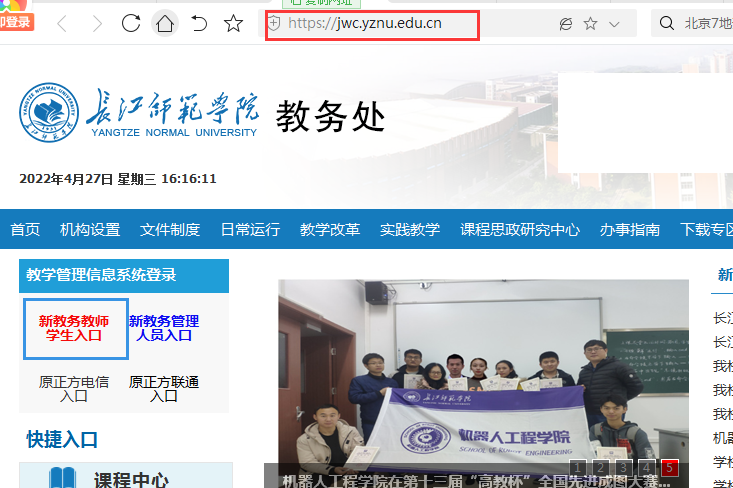Click the speed mode icon in address bar
This screenshot has width=733, height=488.
click(566, 23)
